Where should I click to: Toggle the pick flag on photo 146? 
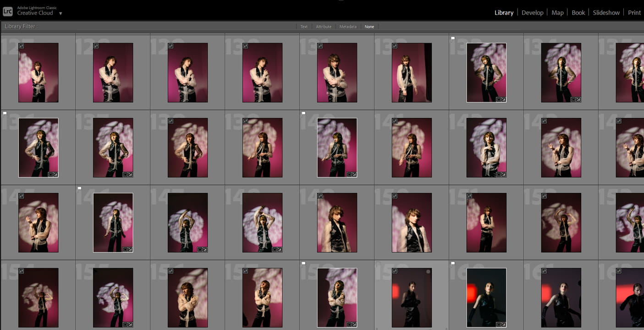[79, 188]
